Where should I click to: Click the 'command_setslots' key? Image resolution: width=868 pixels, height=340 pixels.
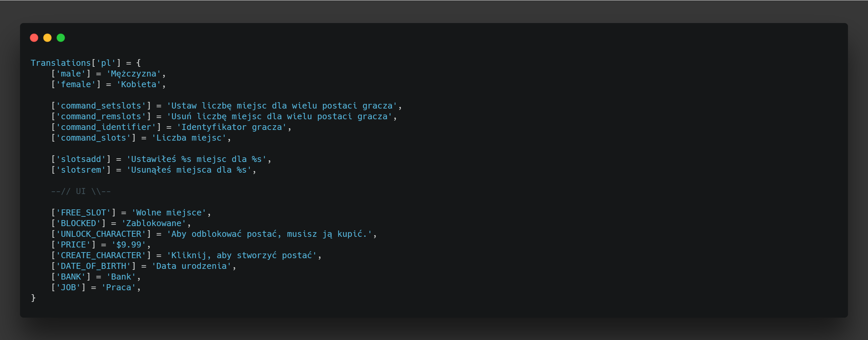coord(101,106)
